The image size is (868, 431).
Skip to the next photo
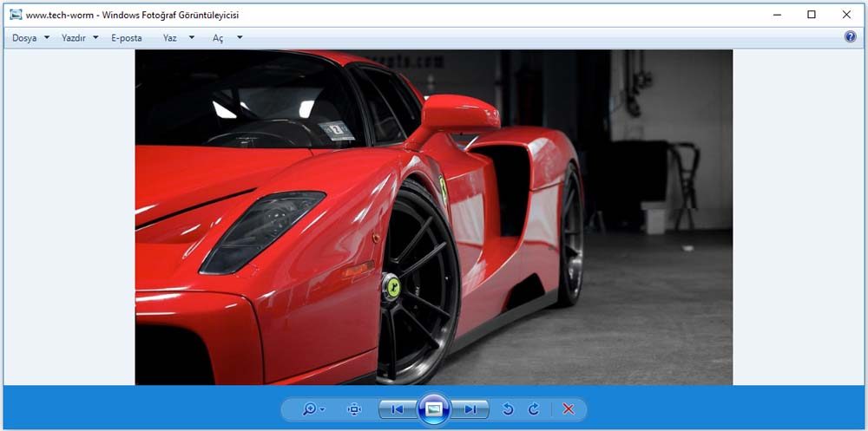(x=470, y=409)
